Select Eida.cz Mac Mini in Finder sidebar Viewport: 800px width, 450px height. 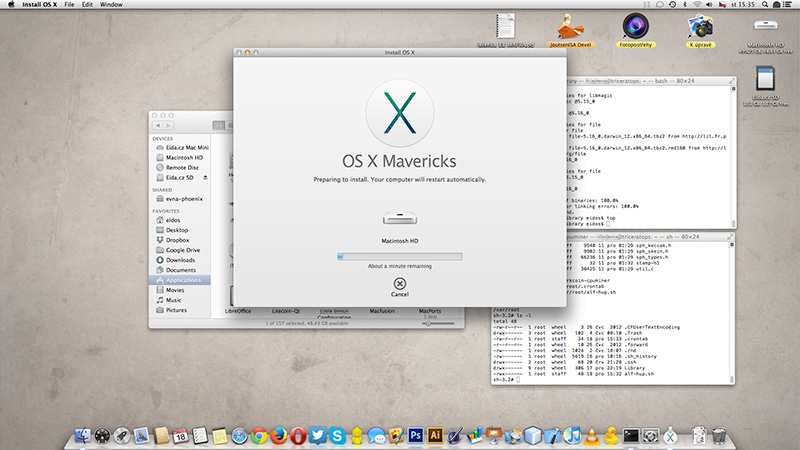pyautogui.click(x=182, y=147)
